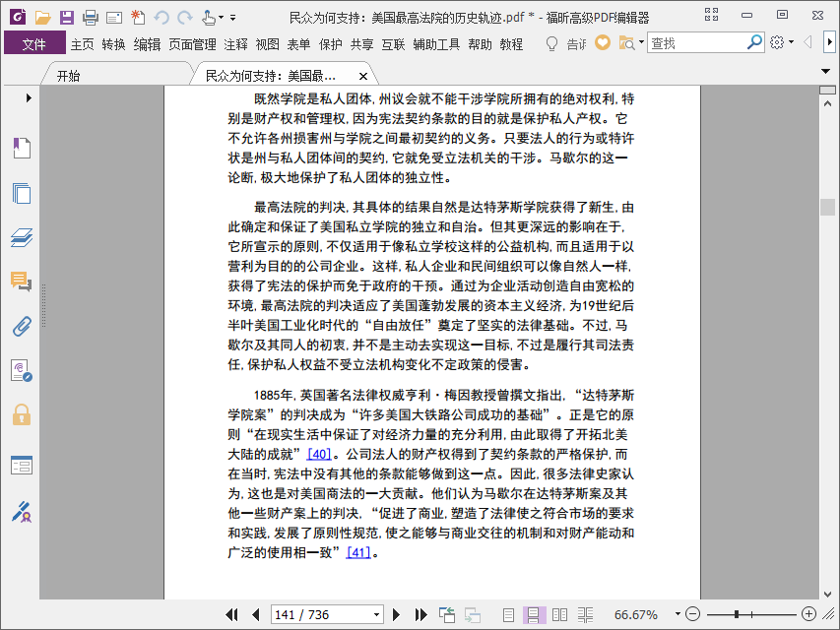
Task: Toggle full screen ribbon mode icon
Action: [711, 15]
